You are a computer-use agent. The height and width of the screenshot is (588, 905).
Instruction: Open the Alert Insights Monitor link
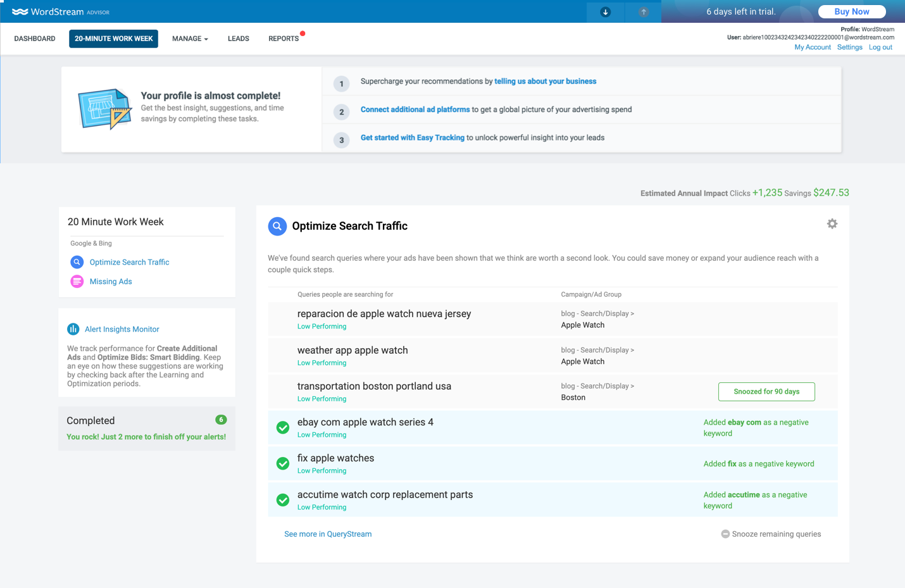coord(122,329)
